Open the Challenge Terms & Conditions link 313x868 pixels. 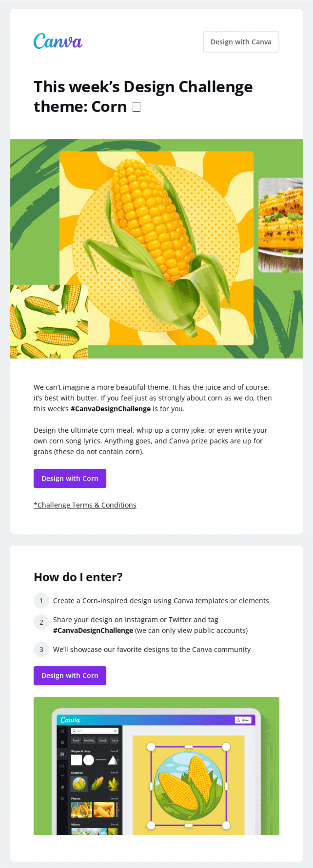(x=85, y=505)
